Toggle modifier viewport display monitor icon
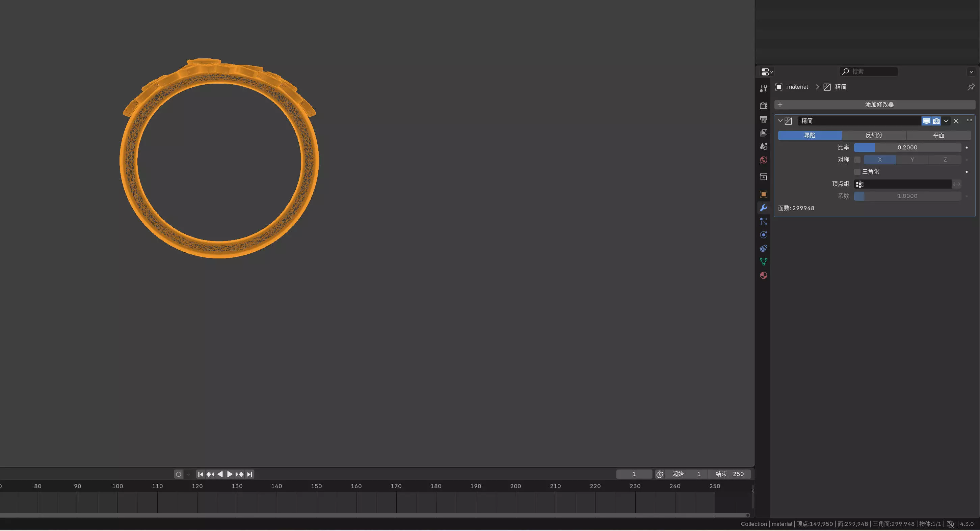This screenshot has height=531, width=980. (x=926, y=121)
